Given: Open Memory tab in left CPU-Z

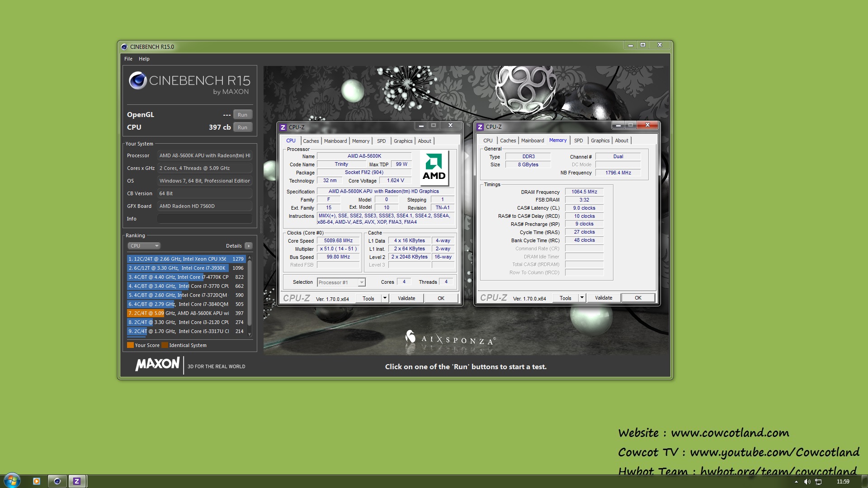Looking at the screenshot, I should click(361, 141).
